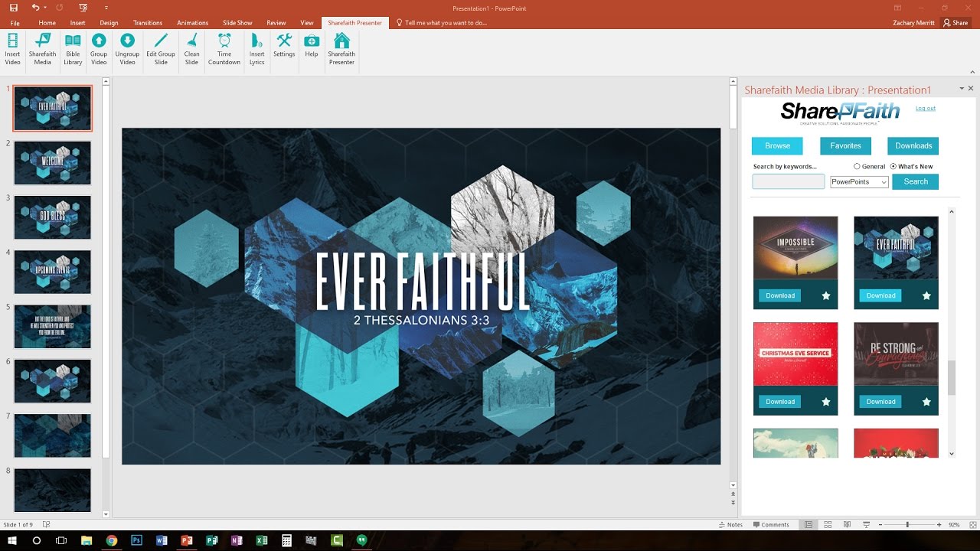The width and height of the screenshot is (980, 551).
Task: Click the Favorites button in media library
Action: [845, 145]
